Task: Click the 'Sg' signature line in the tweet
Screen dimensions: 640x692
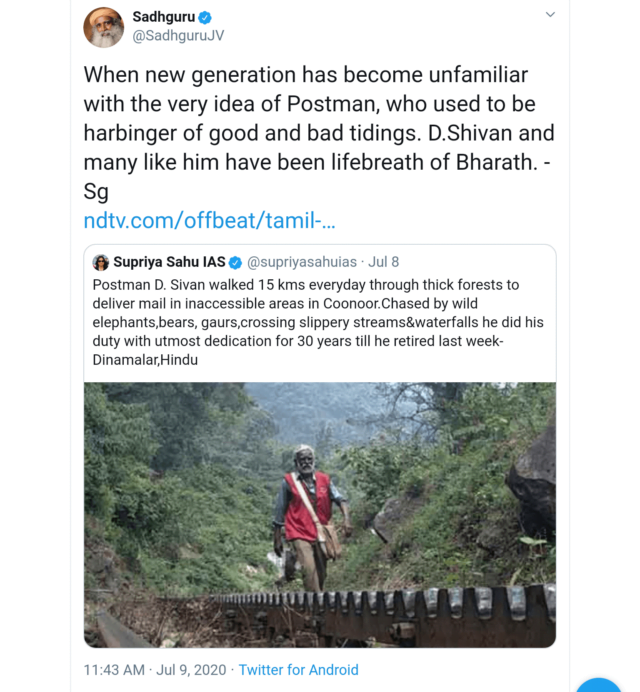Action: (x=96, y=190)
